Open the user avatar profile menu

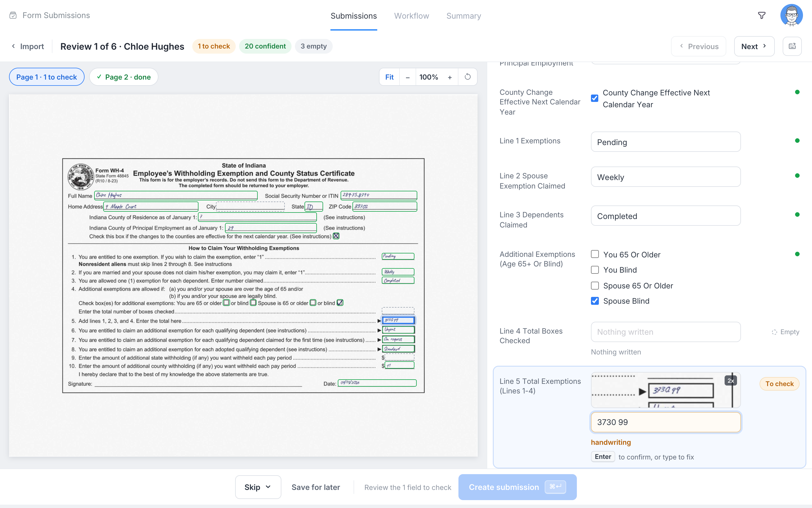791,16
